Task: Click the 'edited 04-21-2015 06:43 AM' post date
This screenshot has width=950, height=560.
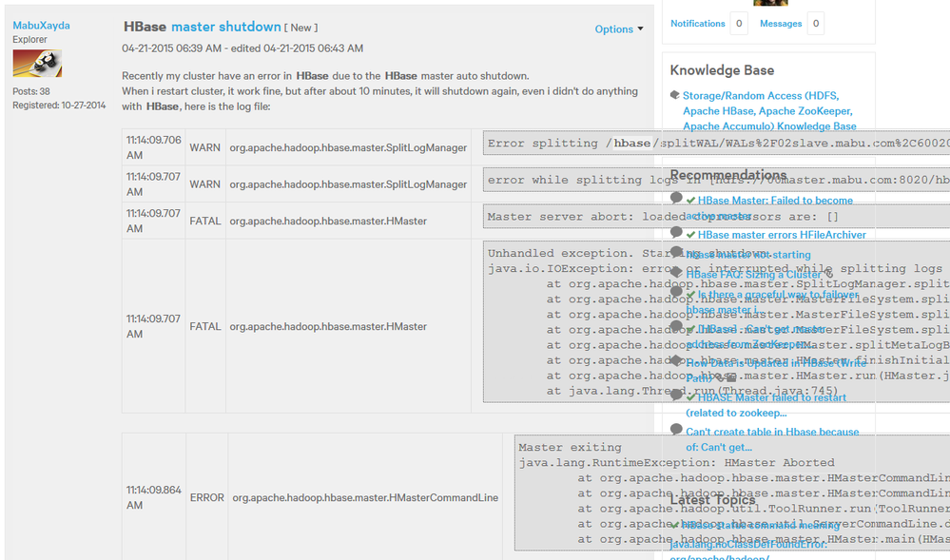Action: tap(297, 48)
